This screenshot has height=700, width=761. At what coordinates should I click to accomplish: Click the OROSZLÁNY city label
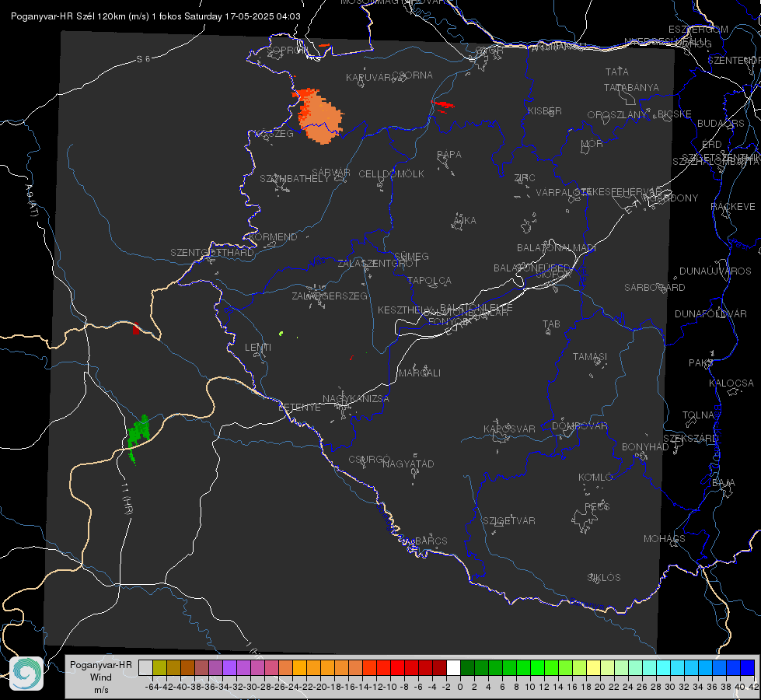(x=617, y=115)
